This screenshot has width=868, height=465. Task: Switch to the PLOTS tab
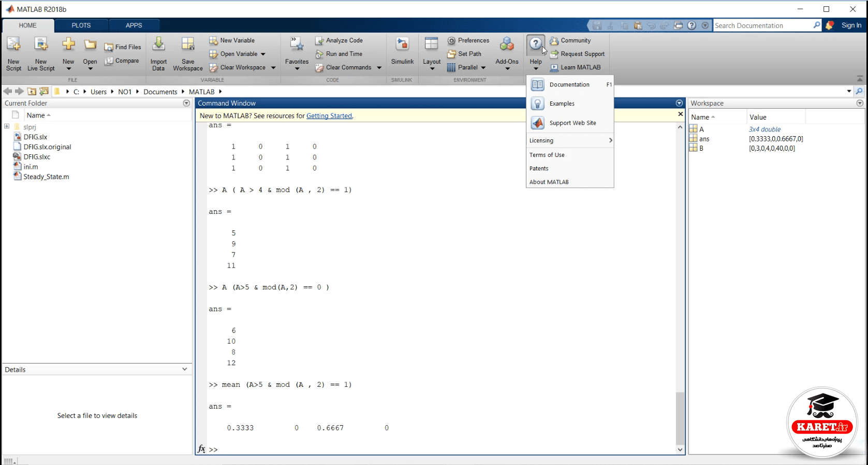81,25
